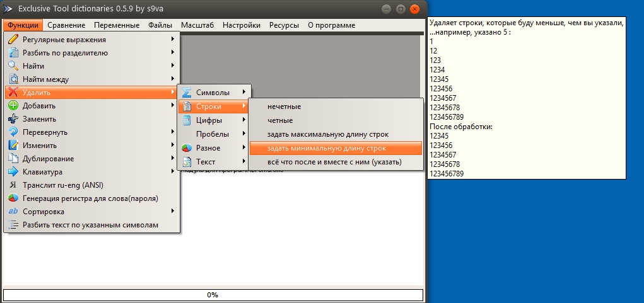644x303 pixels.
Task: Click the pie chart icon beside Разное
Action: click(186, 148)
